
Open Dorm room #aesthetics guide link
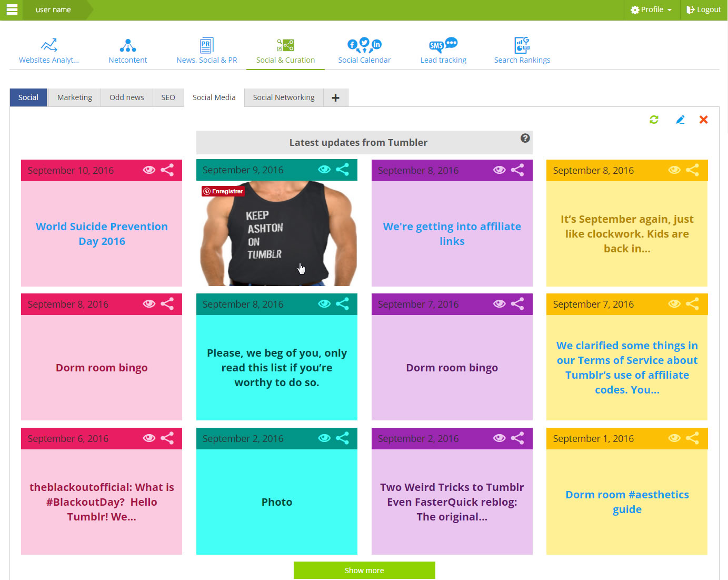pos(627,502)
